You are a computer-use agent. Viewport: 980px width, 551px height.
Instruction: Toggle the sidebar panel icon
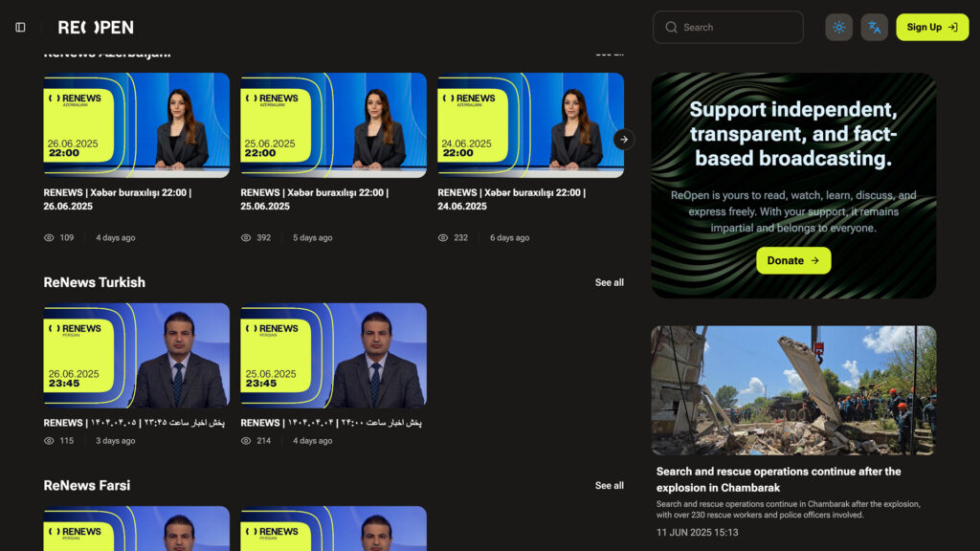click(21, 28)
